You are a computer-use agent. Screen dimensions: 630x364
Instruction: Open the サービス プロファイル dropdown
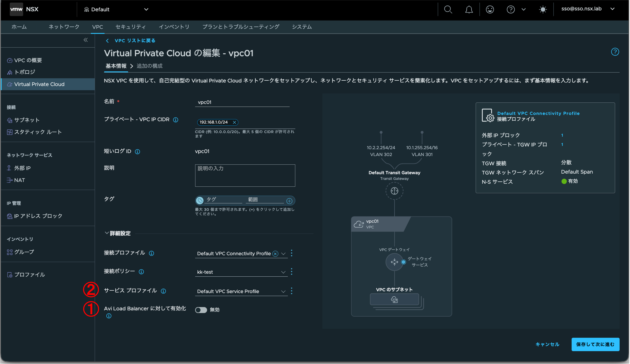point(241,291)
